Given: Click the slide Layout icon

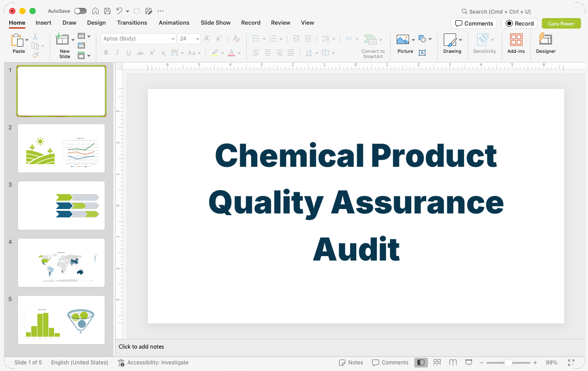Looking at the screenshot, I should 81,36.
